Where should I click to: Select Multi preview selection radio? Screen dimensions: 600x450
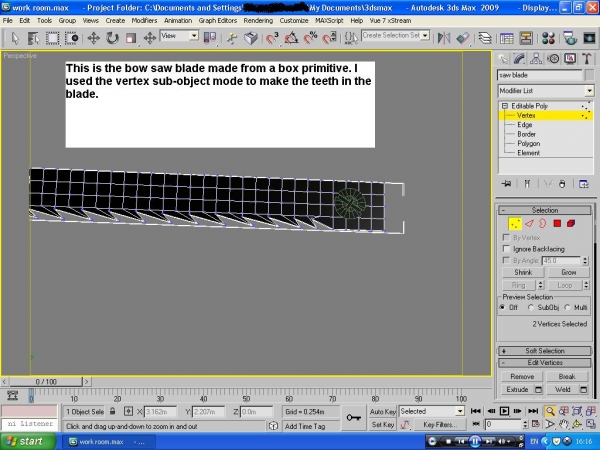(567, 307)
